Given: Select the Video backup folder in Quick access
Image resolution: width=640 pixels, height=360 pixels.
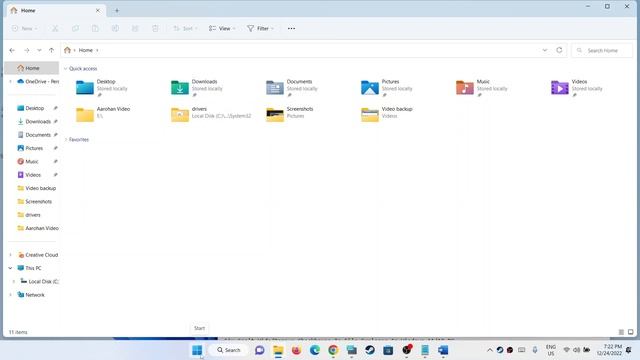Looking at the screenshot, I should [x=387, y=114].
